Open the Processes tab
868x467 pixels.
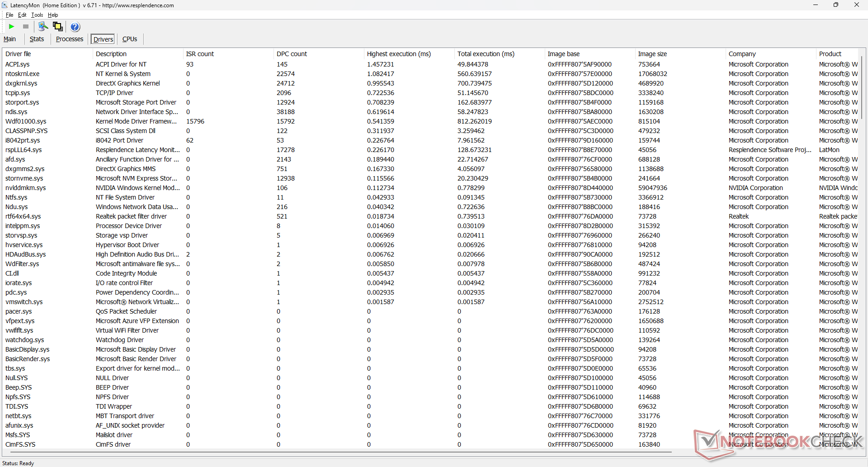coord(69,39)
